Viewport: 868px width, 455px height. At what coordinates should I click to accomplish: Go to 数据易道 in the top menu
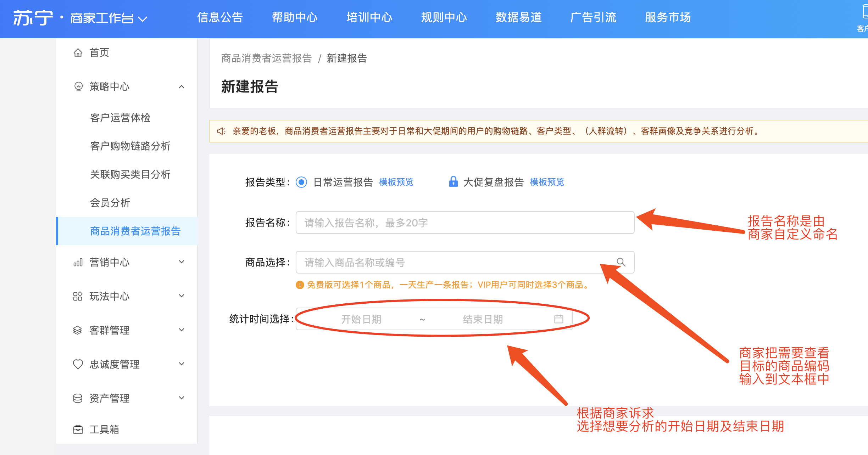pos(518,17)
